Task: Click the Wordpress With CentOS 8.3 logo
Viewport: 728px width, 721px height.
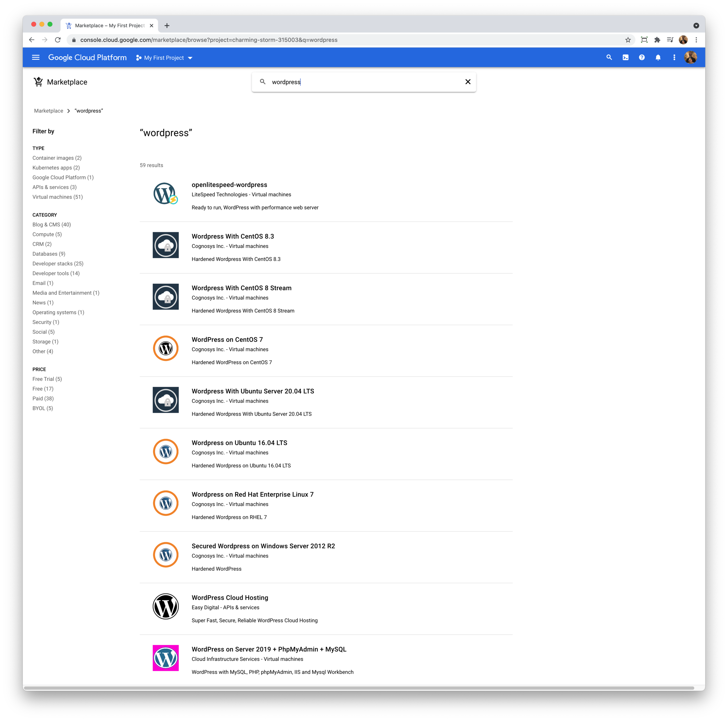Action: (x=166, y=245)
